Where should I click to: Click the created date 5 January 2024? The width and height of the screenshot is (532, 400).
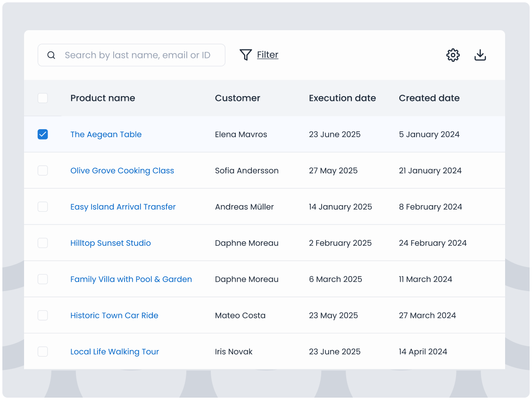429,135
